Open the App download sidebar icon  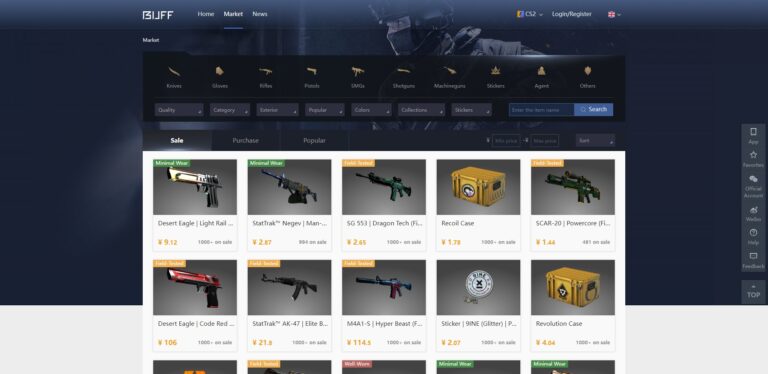point(753,132)
